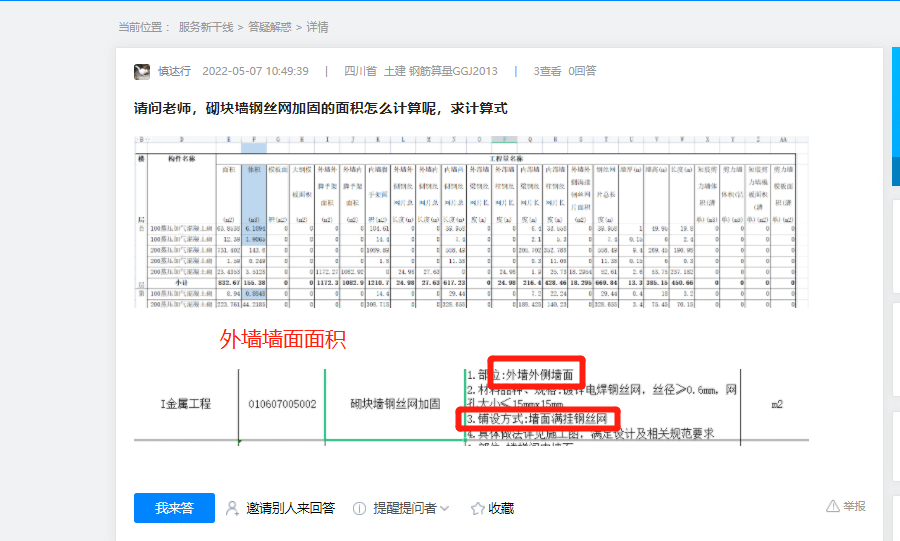This screenshot has width=900, height=541.
Task: Click 邀请别人来回答 link
Action: coord(290,508)
